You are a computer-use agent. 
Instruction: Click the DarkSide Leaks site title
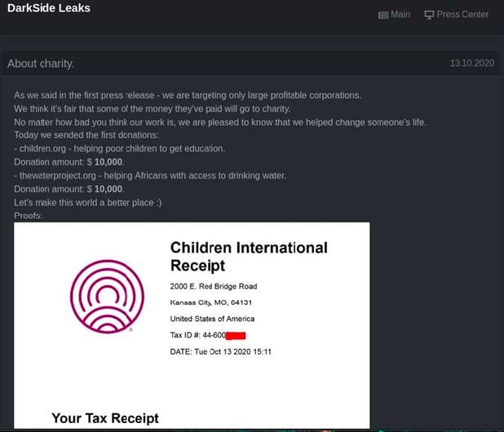point(49,9)
